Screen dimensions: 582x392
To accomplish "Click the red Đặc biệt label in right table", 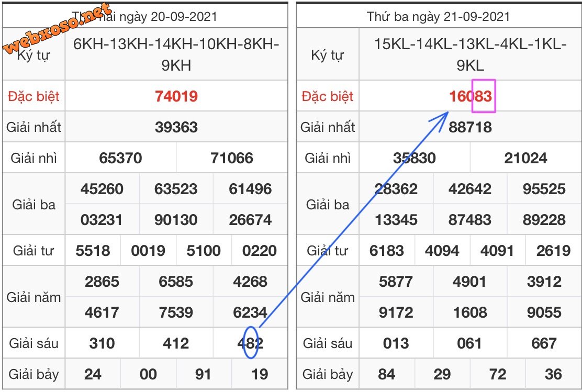I will 328,96.
